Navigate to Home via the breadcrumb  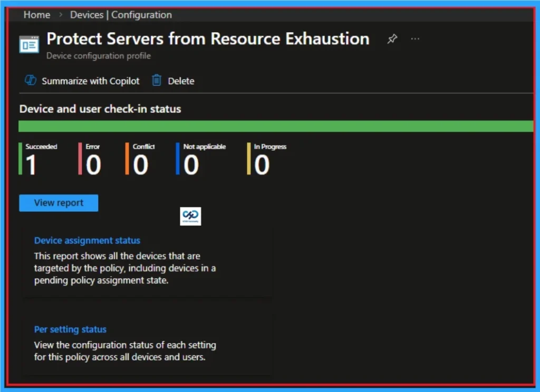[x=36, y=15]
